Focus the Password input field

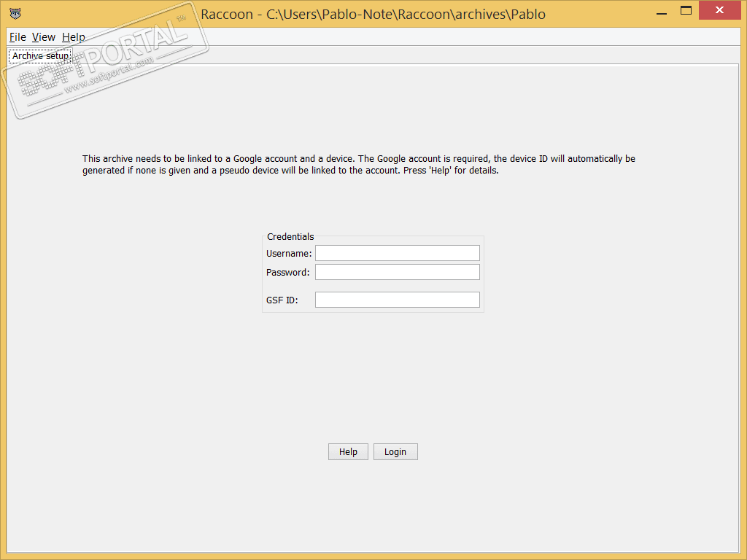click(x=398, y=272)
